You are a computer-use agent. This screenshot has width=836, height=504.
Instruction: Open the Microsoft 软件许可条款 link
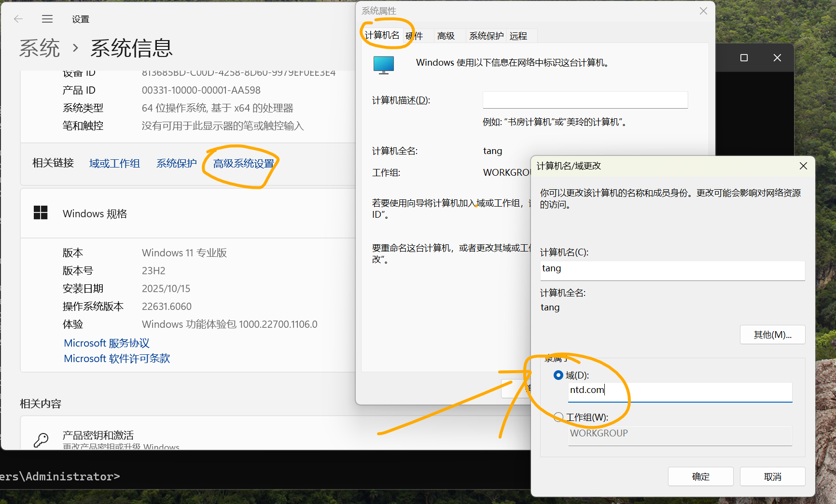pyautogui.click(x=117, y=359)
